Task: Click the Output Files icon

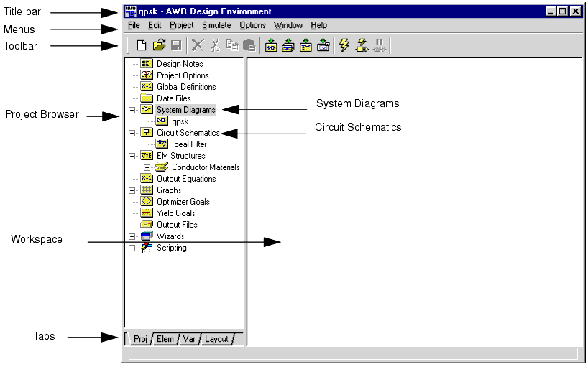Action: pyautogui.click(x=146, y=225)
